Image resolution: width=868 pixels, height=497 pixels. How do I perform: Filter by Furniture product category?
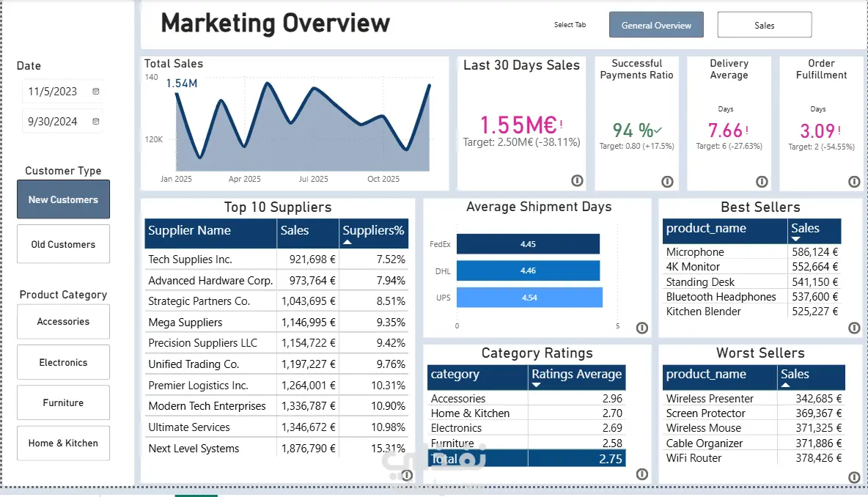tap(63, 402)
